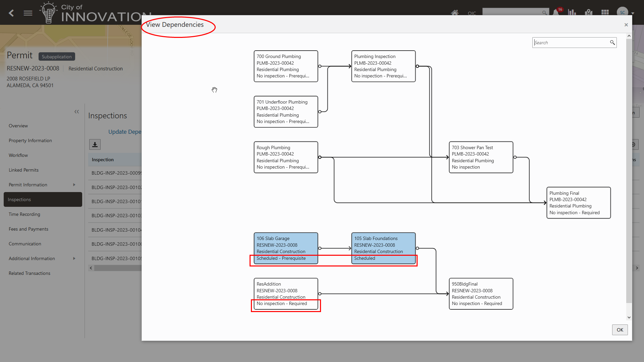Open inspection row BLDG-INSP-2023-00105
The image size is (644, 362).
116,258
